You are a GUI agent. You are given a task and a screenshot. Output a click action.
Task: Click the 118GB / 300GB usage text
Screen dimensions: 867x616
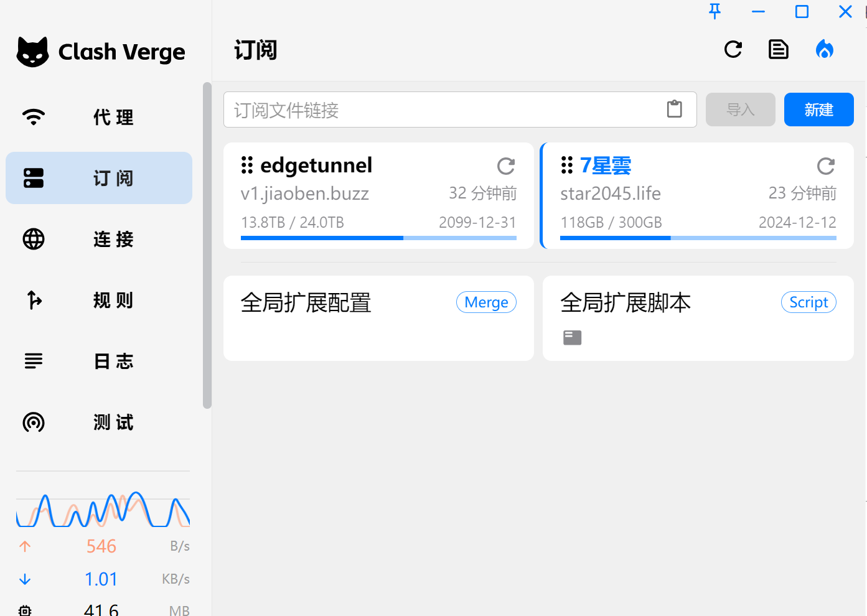611,222
